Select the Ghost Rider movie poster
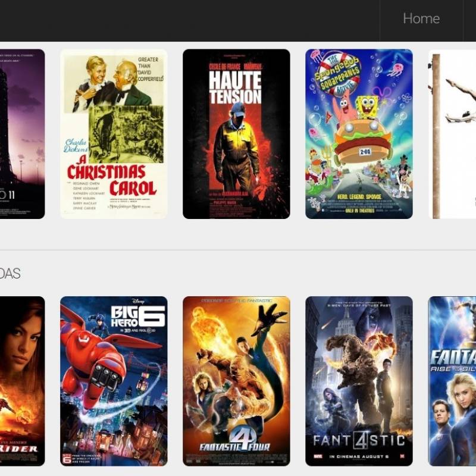This screenshot has height=476, width=476. click(22, 381)
